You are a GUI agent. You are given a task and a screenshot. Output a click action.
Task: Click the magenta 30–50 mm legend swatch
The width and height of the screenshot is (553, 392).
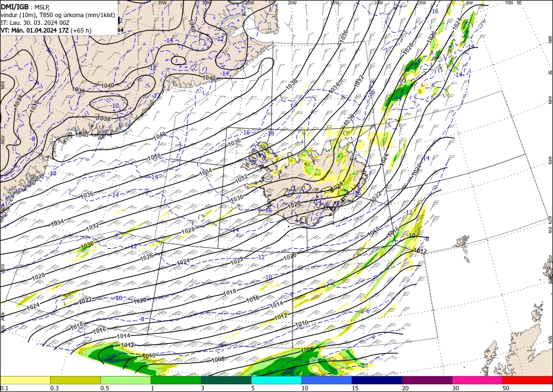click(x=478, y=380)
